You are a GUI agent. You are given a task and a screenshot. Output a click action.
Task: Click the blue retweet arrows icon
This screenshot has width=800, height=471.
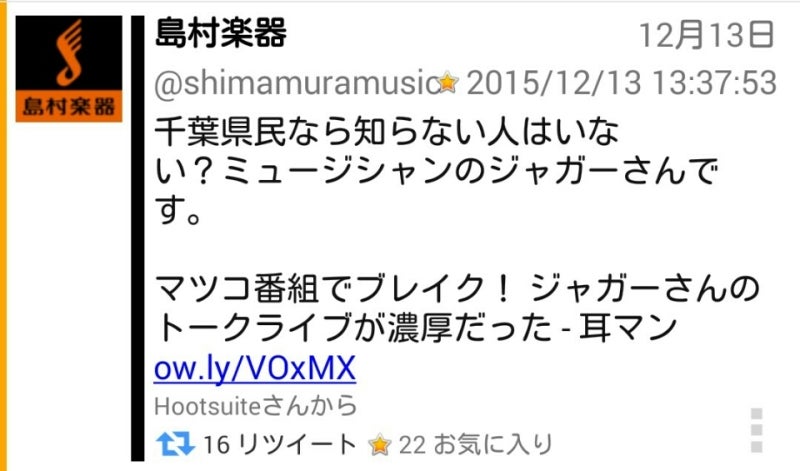pyautogui.click(x=175, y=443)
